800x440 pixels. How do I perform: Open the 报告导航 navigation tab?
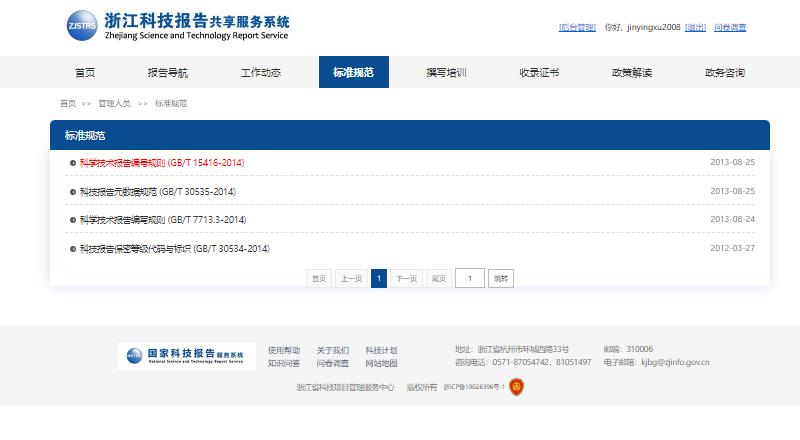click(x=167, y=73)
